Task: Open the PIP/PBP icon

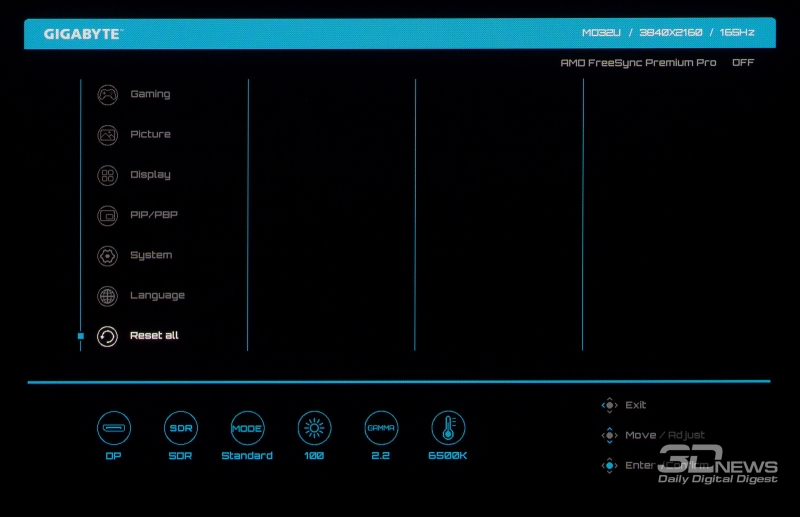Action: [x=107, y=215]
